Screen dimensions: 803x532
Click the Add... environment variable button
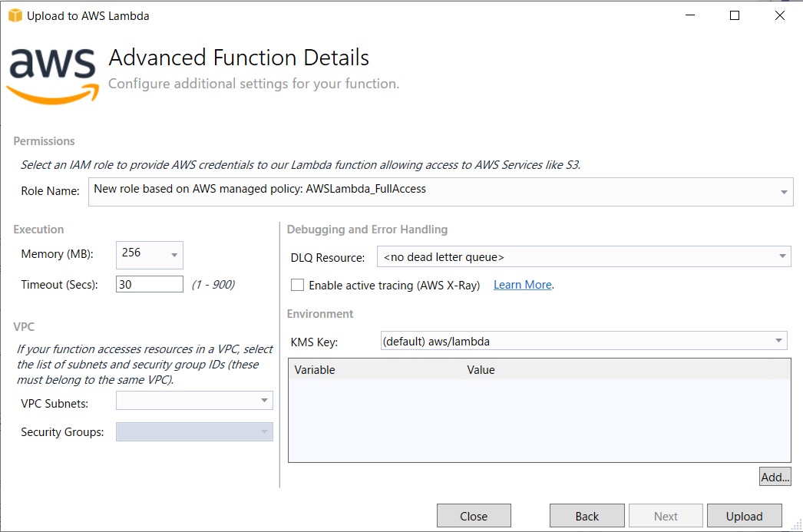(775, 477)
